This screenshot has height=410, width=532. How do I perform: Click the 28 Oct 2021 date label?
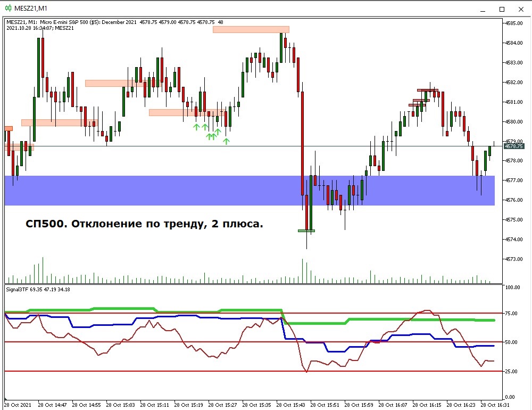(x=18, y=405)
